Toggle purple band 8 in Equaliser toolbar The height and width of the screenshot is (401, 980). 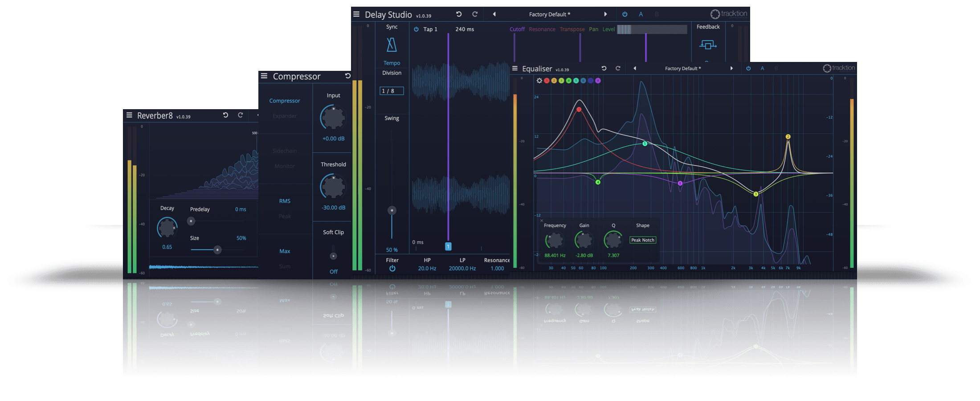click(598, 81)
